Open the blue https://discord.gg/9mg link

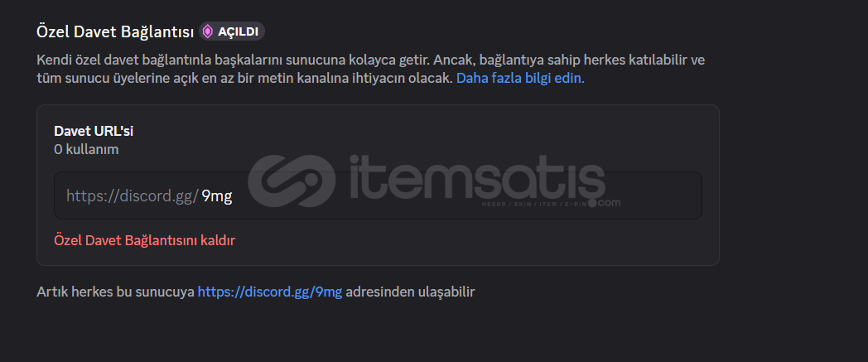point(269,292)
